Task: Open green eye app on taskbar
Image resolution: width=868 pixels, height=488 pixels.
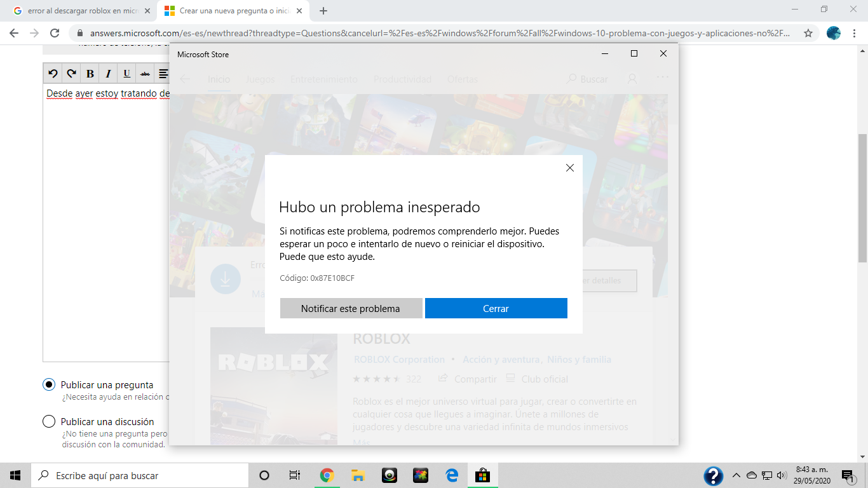Action: tap(390, 475)
